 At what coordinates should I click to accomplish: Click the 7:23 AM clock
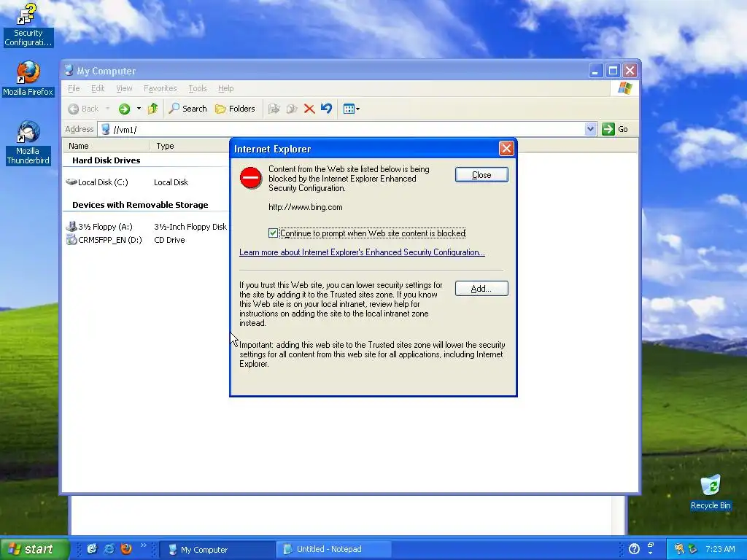tap(720, 549)
